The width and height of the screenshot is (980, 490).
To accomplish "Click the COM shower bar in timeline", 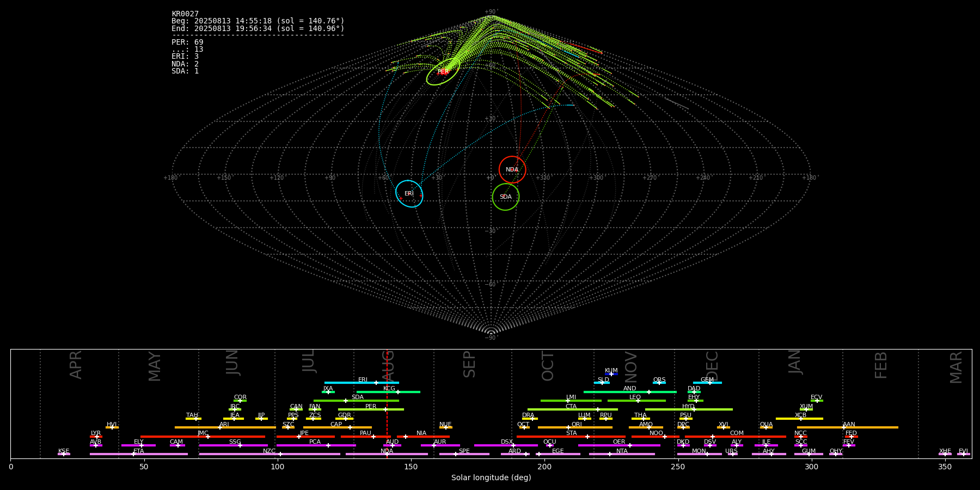I will click(736, 437).
